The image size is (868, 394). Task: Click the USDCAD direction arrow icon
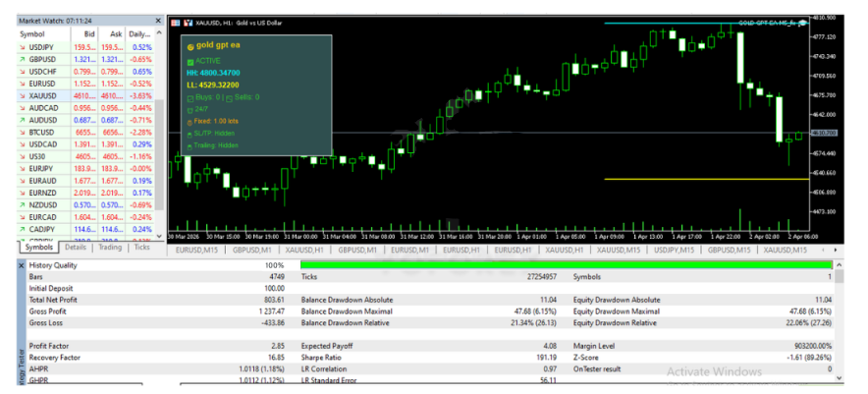(23, 144)
